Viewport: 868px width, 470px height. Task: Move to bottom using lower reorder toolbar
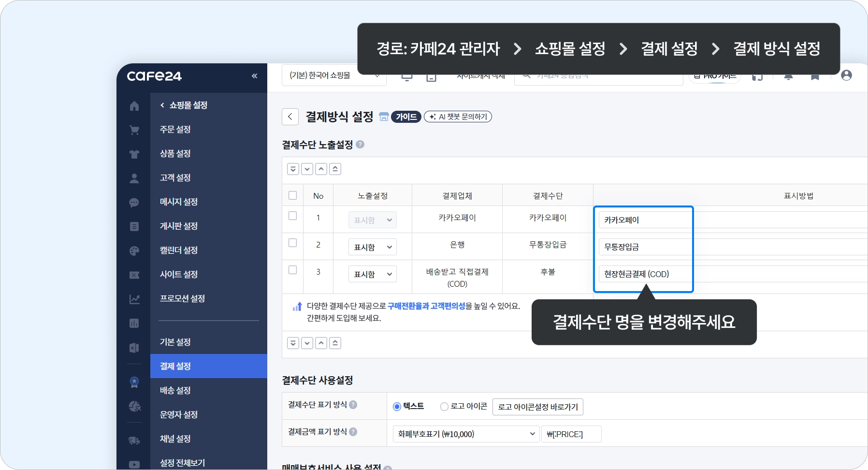tap(293, 343)
